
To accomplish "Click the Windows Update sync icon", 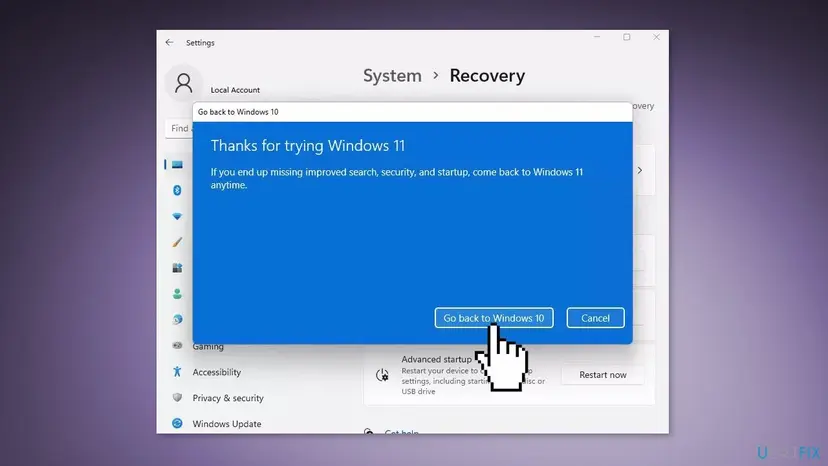I will click(x=177, y=423).
